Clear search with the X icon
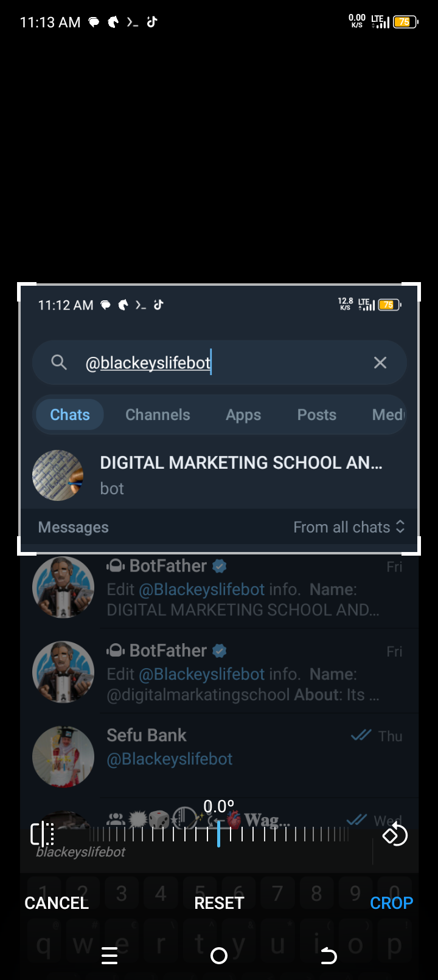This screenshot has height=980, width=438. 380,363
